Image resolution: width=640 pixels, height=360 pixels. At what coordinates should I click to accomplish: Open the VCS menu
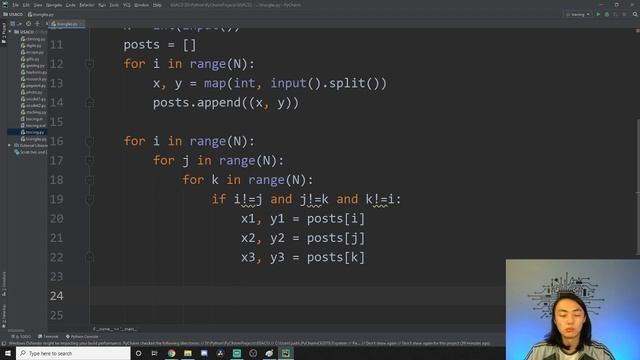[127, 5]
